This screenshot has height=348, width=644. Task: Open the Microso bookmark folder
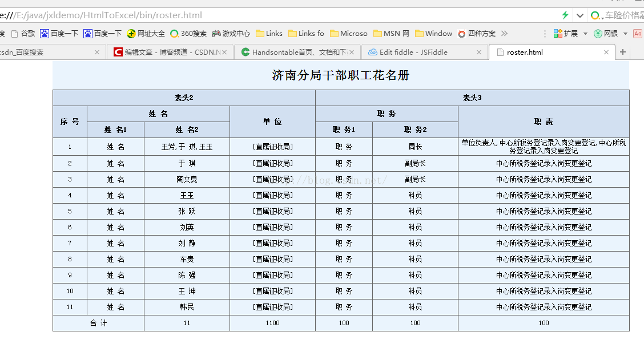tap(349, 34)
